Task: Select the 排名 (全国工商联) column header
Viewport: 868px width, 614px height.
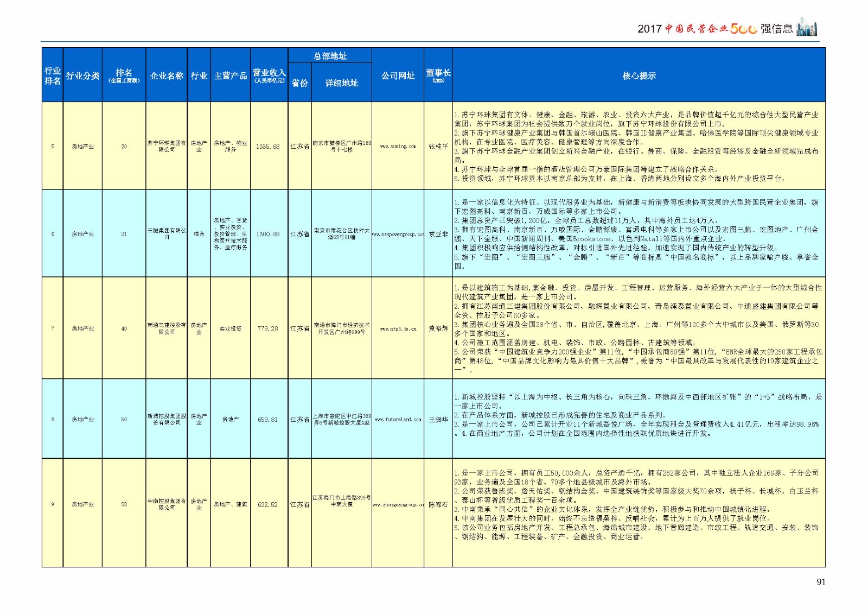Action: (x=124, y=75)
